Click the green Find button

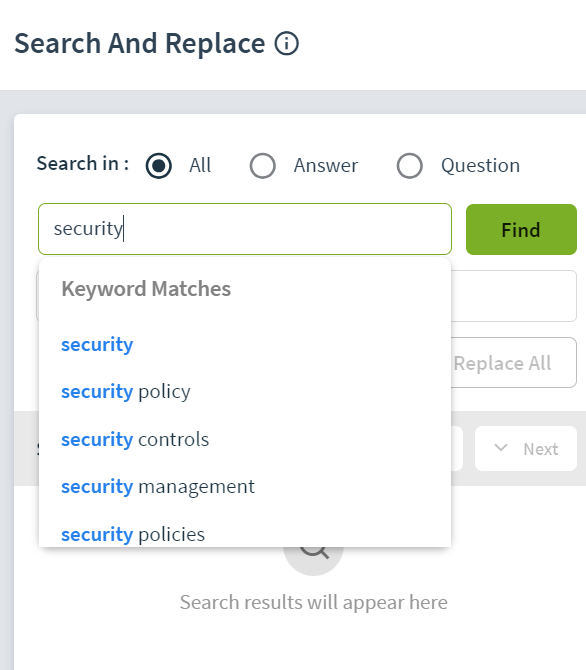click(x=521, y=229)
